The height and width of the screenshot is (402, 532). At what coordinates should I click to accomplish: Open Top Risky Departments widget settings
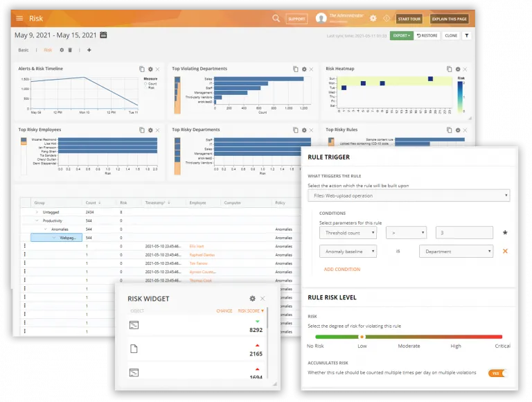click(x=304, y=130)
